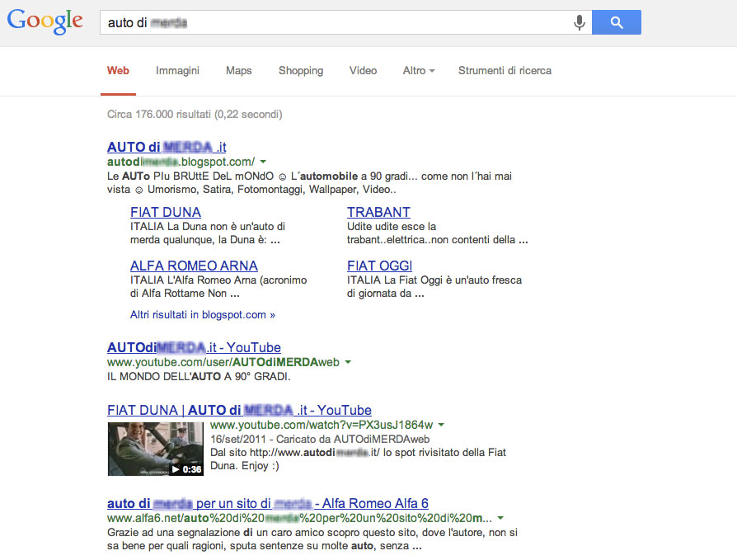Open the YouTube user channel result title
The width and height of the screenshot is (737, 560).
(x=194, y=347)
